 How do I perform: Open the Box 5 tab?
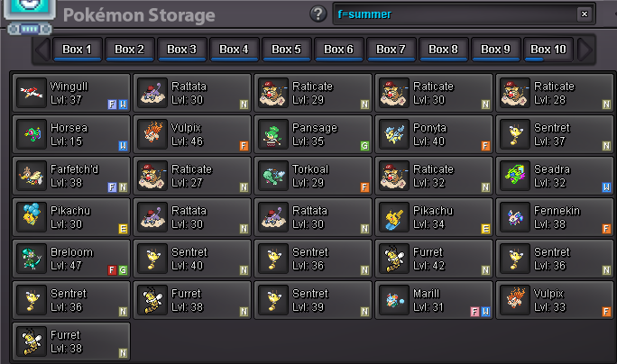coord(287,50)
